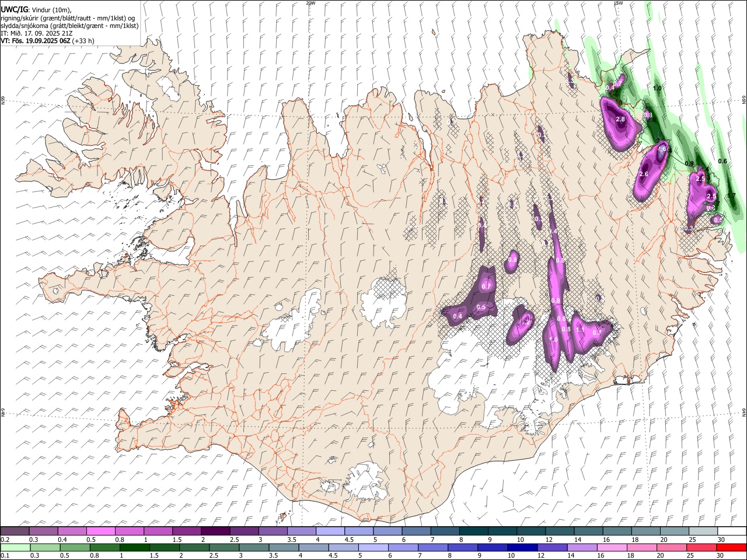
Task: Click the 0.1 label on the green legend scale
Action: pyautogui.click(x=4, y=556)
